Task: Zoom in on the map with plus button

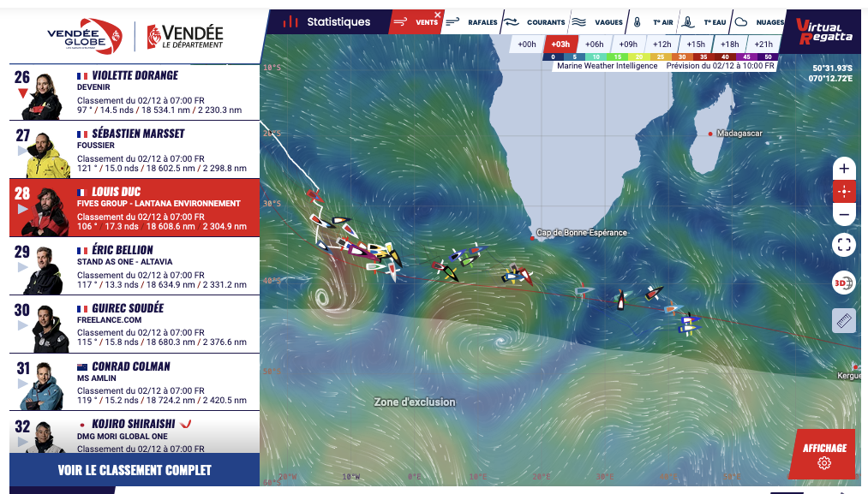Action: (x=844, y=169)
